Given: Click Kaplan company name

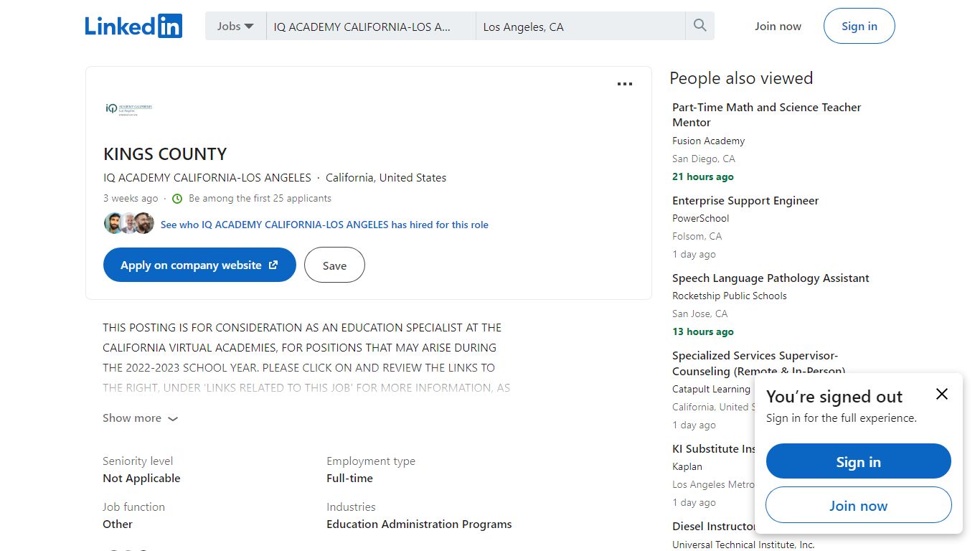Looking at the screenshot, I should click(x=687, y=467).
